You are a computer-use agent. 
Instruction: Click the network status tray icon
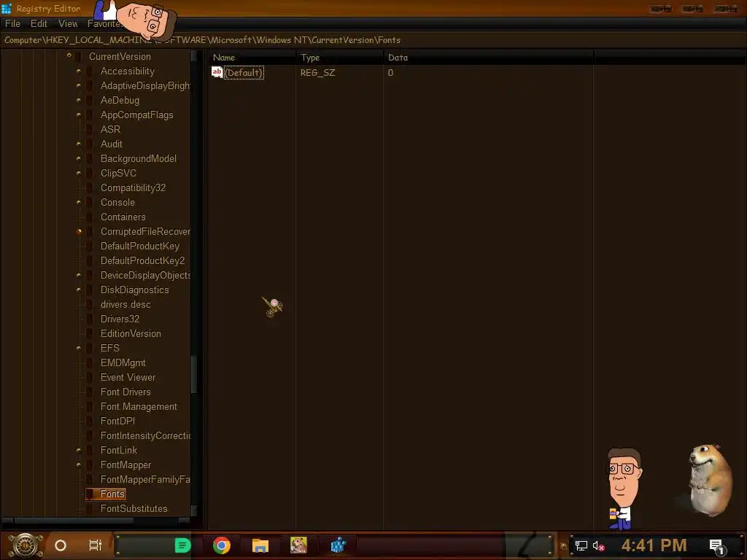click(581, 545)
